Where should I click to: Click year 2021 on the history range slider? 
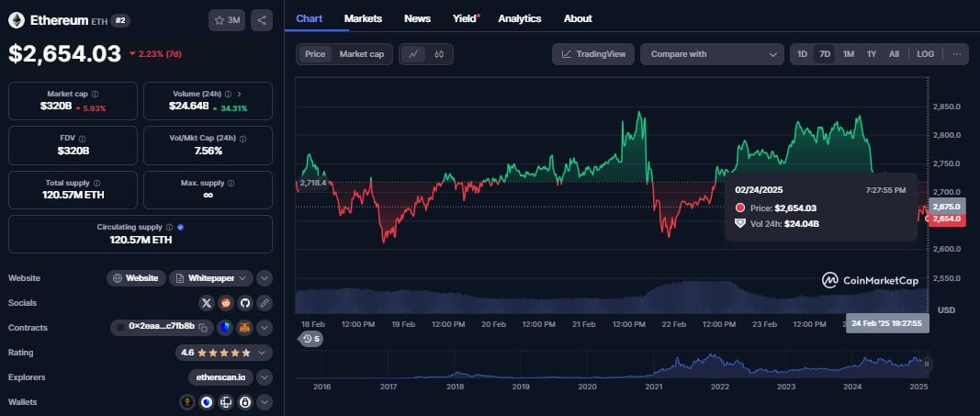click(x=654, y=387)
